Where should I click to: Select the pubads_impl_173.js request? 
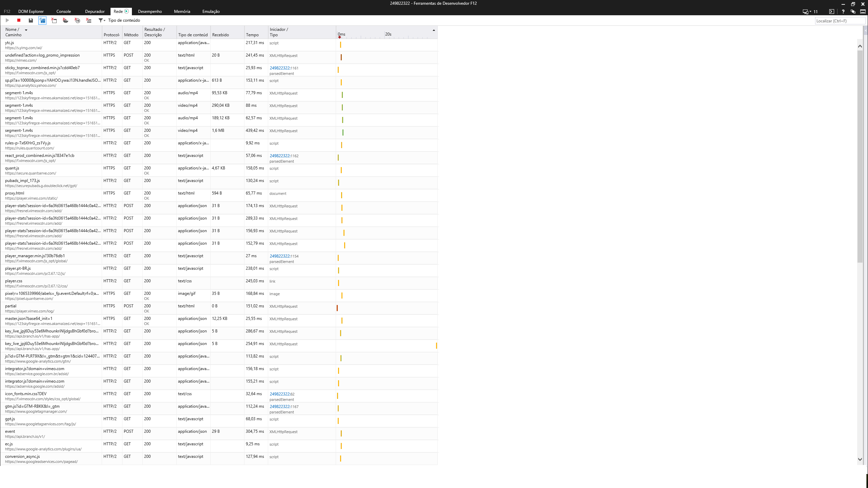219,183
